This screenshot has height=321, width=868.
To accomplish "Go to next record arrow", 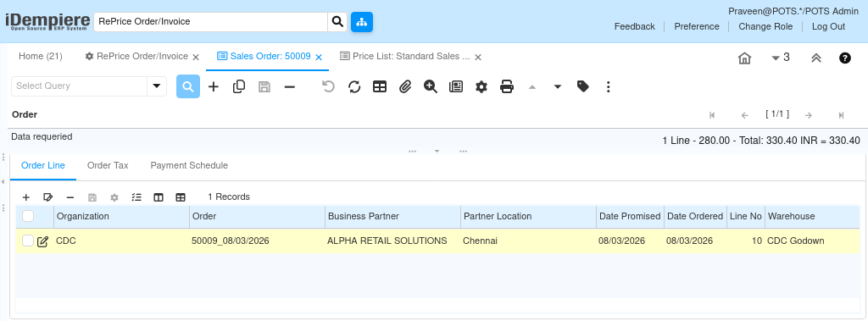I will pyautogui.click(x=809, y=115).
